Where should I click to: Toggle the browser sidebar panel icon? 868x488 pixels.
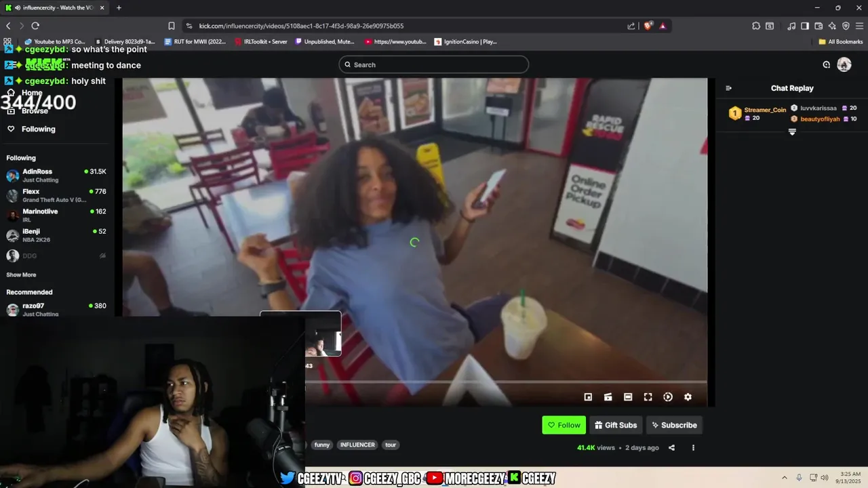(x=805, y=26)
